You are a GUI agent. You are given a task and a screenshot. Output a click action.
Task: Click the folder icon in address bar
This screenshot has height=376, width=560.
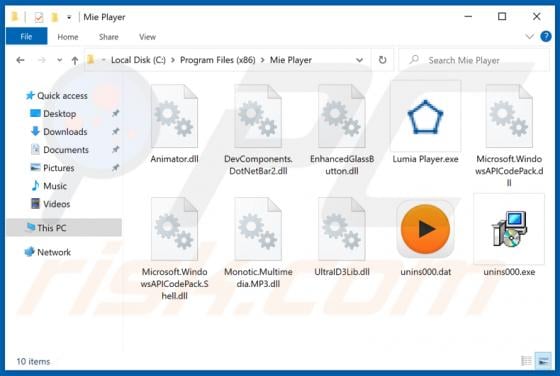pos(91,60)
